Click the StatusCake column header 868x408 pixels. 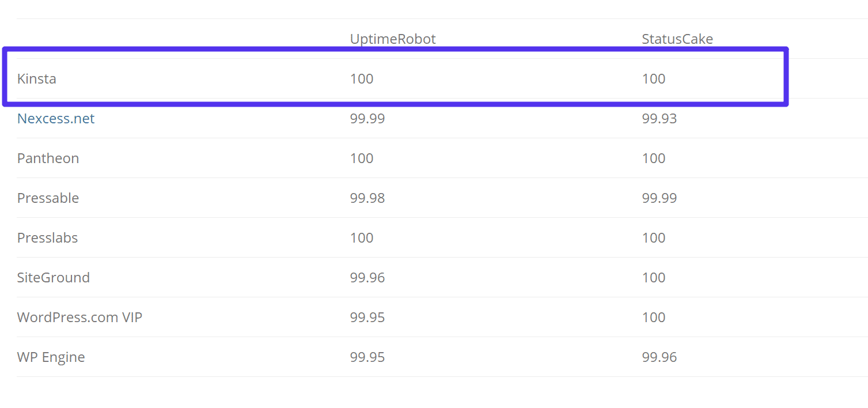[677, 39]
